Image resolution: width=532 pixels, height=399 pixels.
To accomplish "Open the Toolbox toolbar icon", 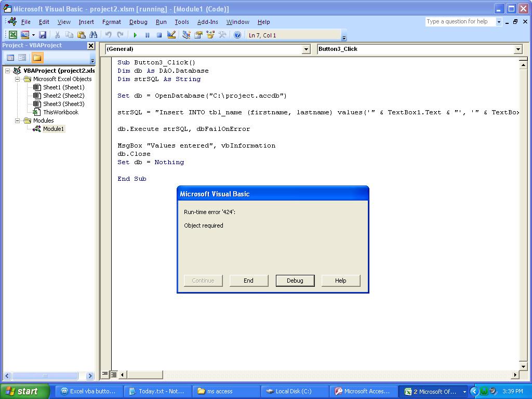I will 222,35.
